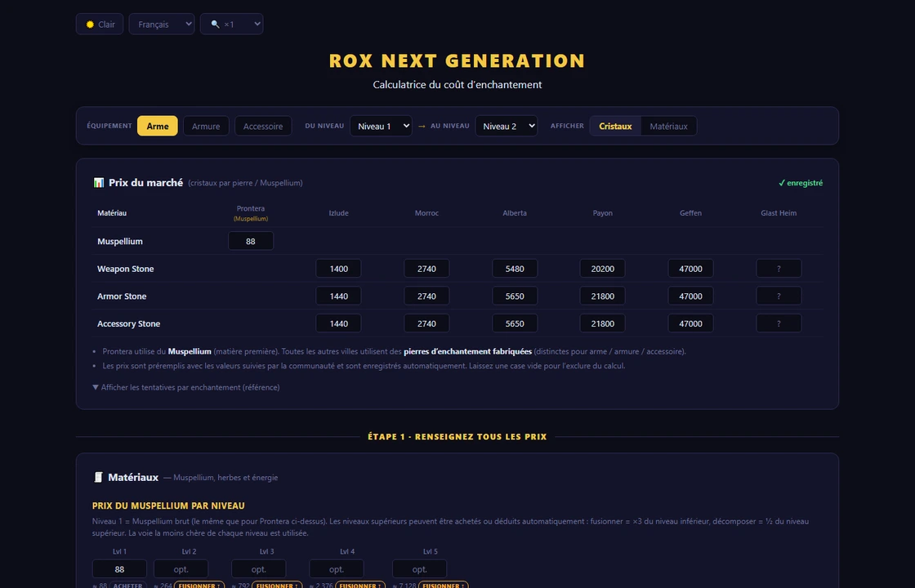Fill in the Lvl 4 Muspellium optional price
The image size is (915, 588).
[336, 568]
